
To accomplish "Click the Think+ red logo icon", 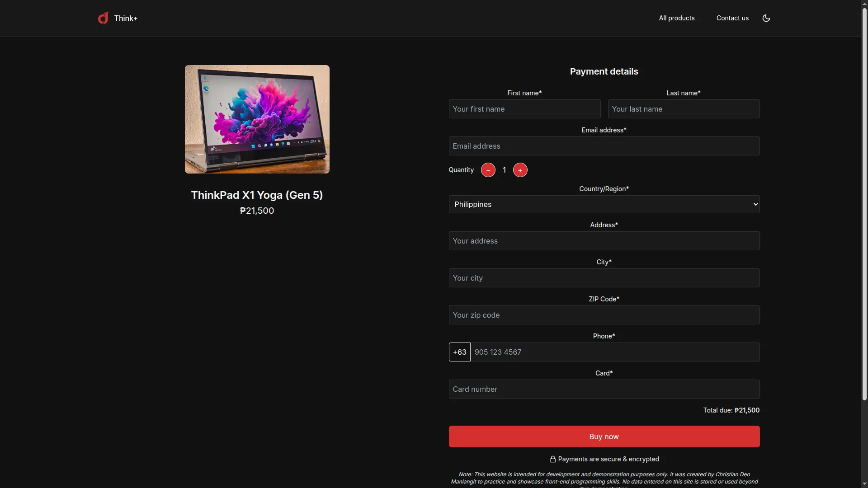I will click(x=103, y=18).
